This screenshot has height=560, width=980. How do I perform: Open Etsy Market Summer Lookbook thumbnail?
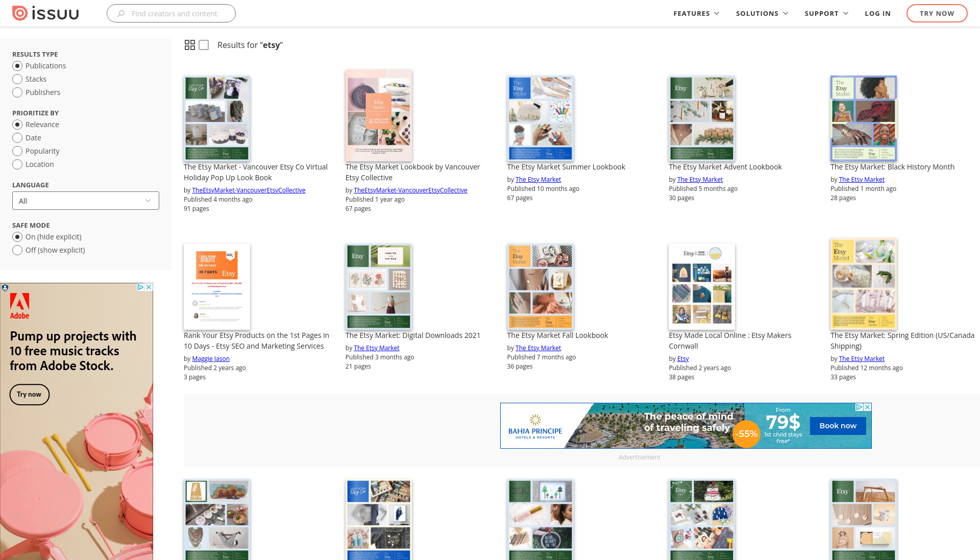coord(540,118)
